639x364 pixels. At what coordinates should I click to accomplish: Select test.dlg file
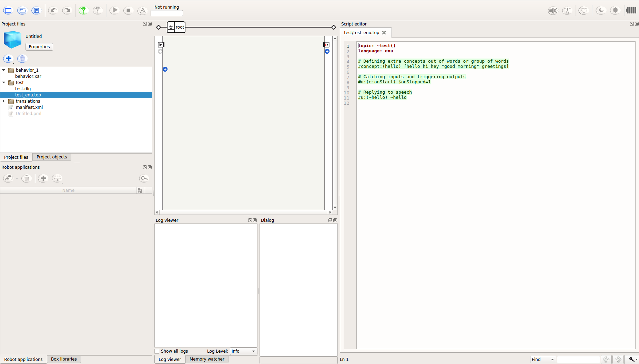coord(23,89)
